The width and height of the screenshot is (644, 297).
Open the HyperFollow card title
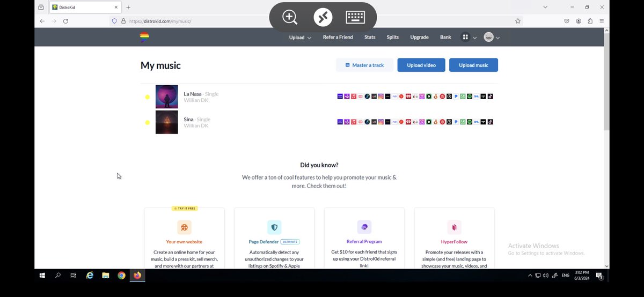click(x=454, y=242)
